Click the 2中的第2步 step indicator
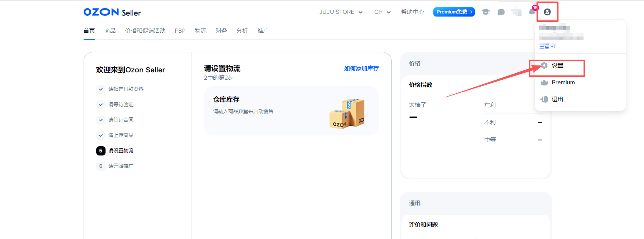 (x=219, y=78)
